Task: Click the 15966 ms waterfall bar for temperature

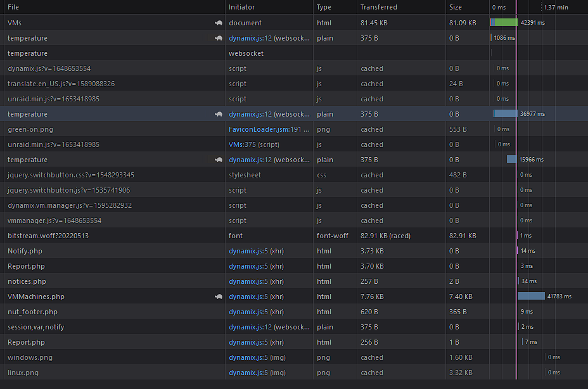Action: point(511,160)
